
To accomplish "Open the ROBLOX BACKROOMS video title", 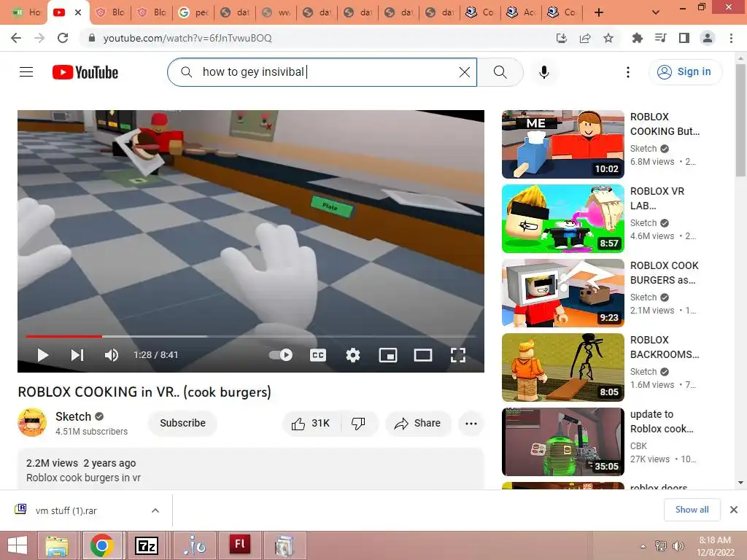I will (x=665, y=347).
